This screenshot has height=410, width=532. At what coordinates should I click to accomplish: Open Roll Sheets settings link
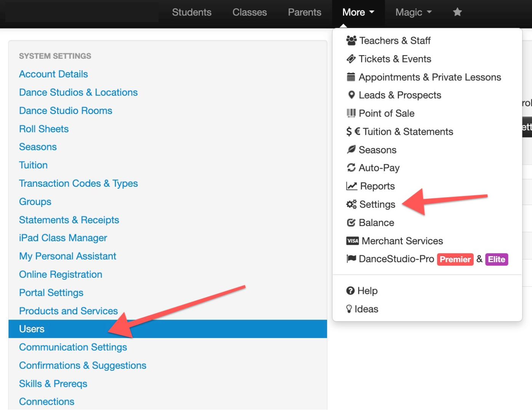click(x=44, y=129)
